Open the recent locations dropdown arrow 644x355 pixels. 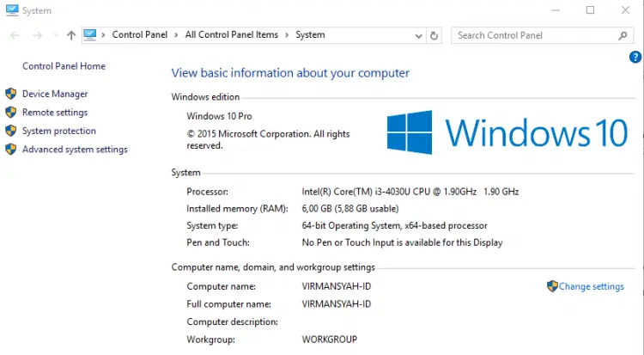(x=56, y=35)
